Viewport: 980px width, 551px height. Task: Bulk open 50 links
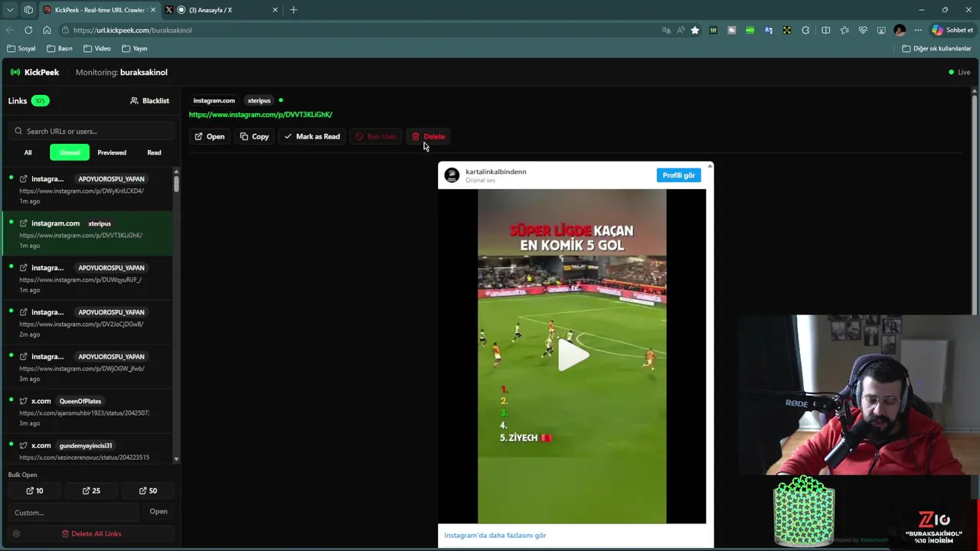click(148, 491)
